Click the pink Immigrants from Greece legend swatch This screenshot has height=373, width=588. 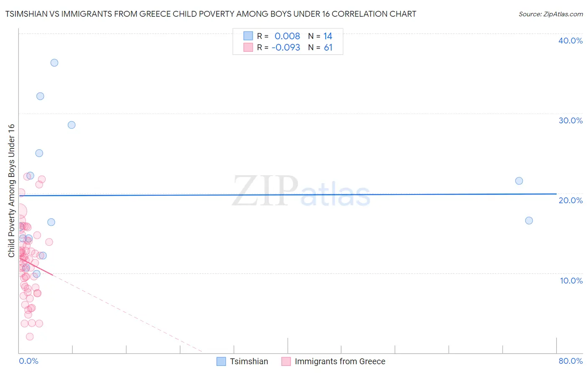(286, 361)
